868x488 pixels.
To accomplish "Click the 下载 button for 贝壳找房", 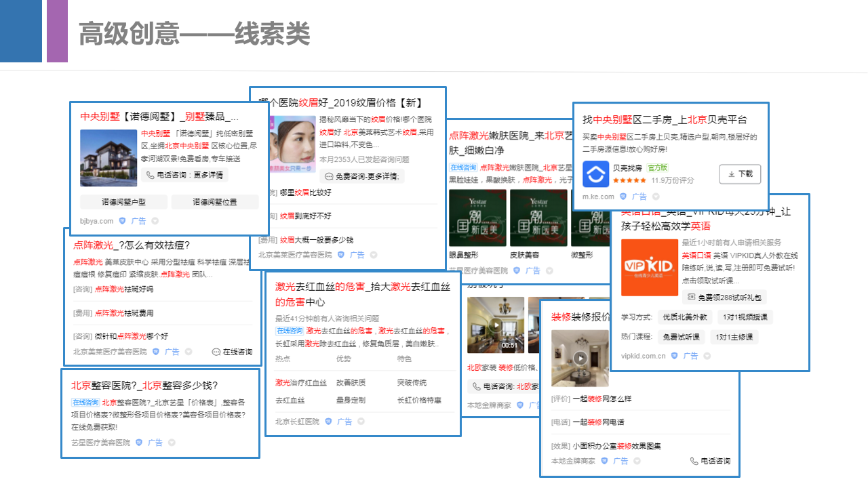I will pyautogui.click(x=740, y=174).
